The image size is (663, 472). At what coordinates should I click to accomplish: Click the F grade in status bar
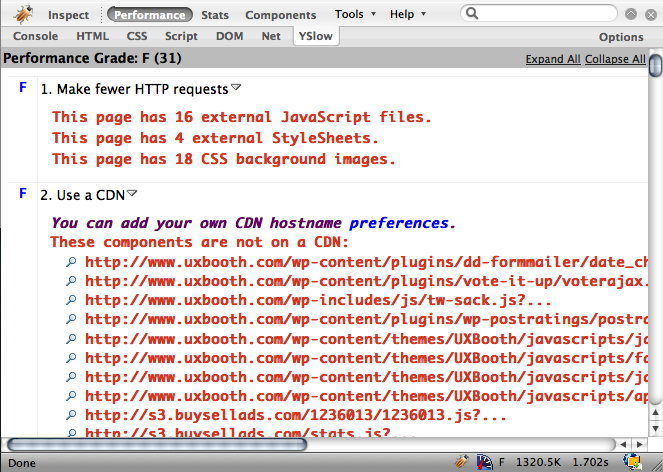pyautogui.click(x=502, y=462)
